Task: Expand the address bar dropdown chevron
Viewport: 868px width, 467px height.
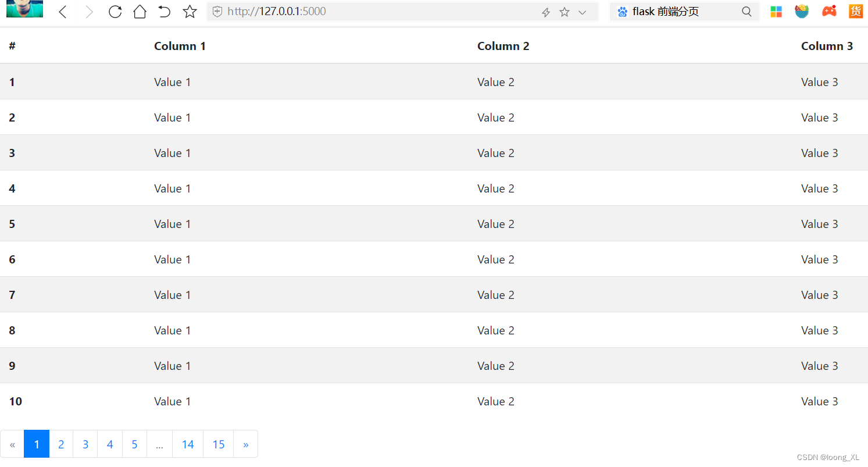Action: tap(583, 11)
